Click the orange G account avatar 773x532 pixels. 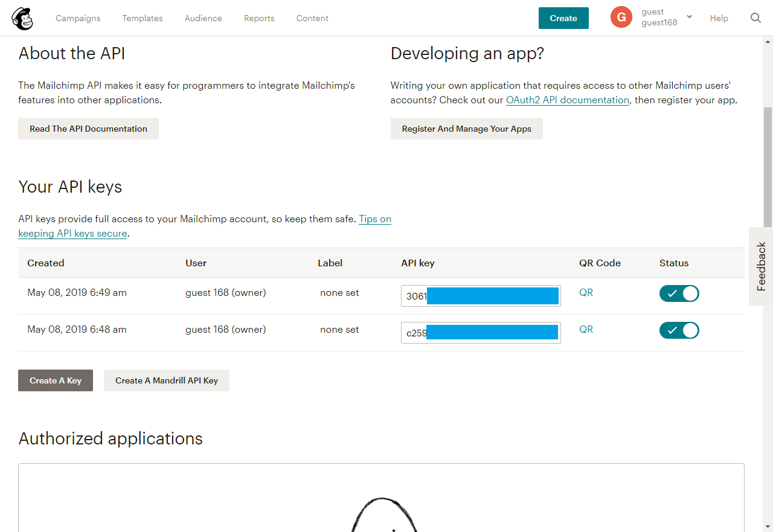click(x=621, y=17)
